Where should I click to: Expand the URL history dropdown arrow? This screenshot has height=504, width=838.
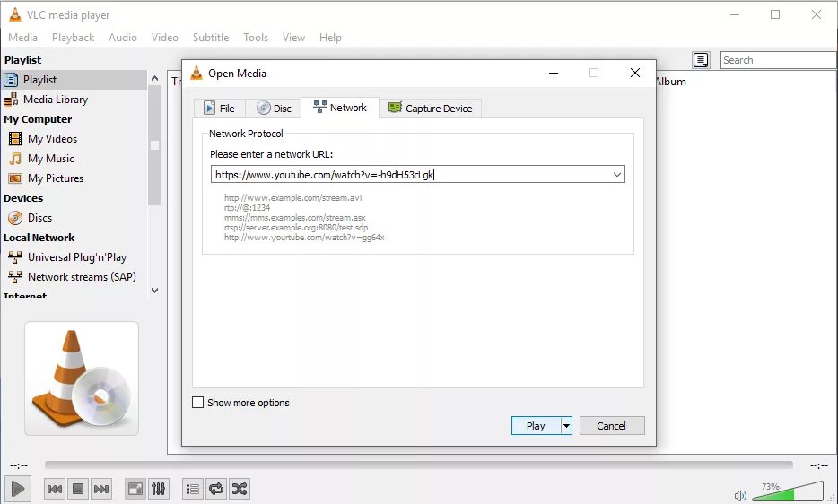(617, 175)
